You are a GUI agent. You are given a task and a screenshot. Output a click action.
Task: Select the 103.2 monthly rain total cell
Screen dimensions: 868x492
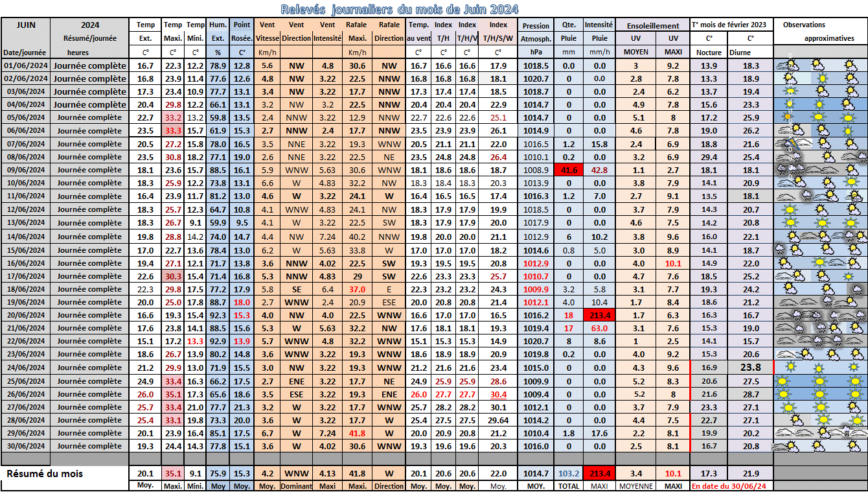point(568,474)
